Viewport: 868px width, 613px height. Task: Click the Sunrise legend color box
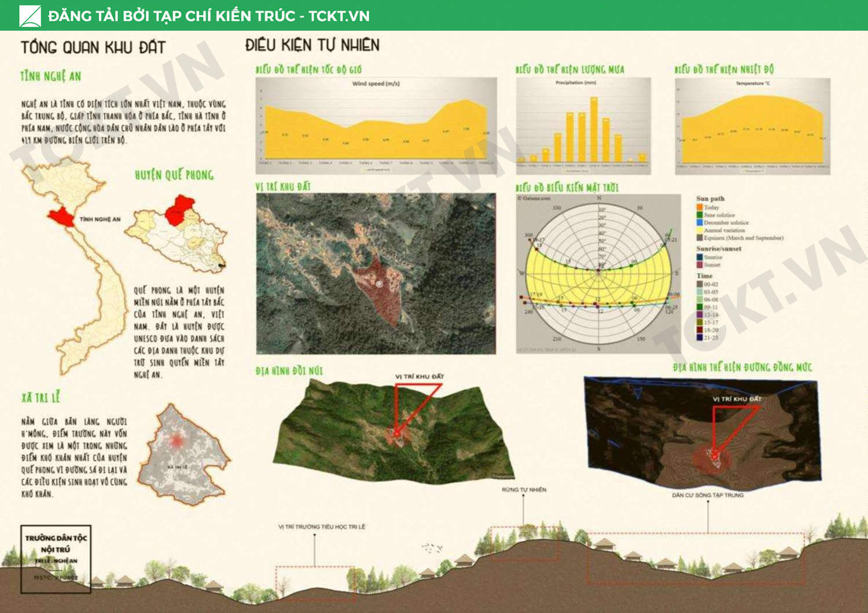pos(700,257)
